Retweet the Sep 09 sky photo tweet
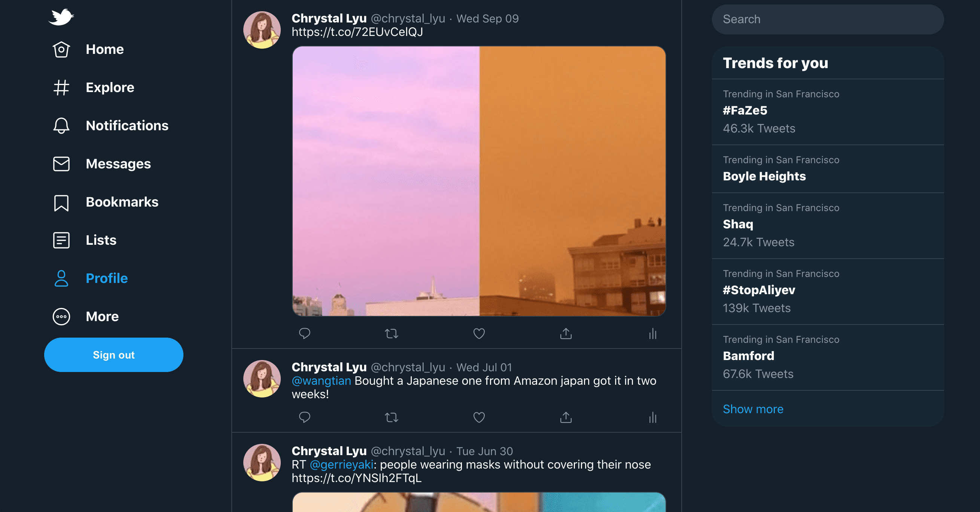The width and height of the screenshot is (980, 512). [391, 333]
